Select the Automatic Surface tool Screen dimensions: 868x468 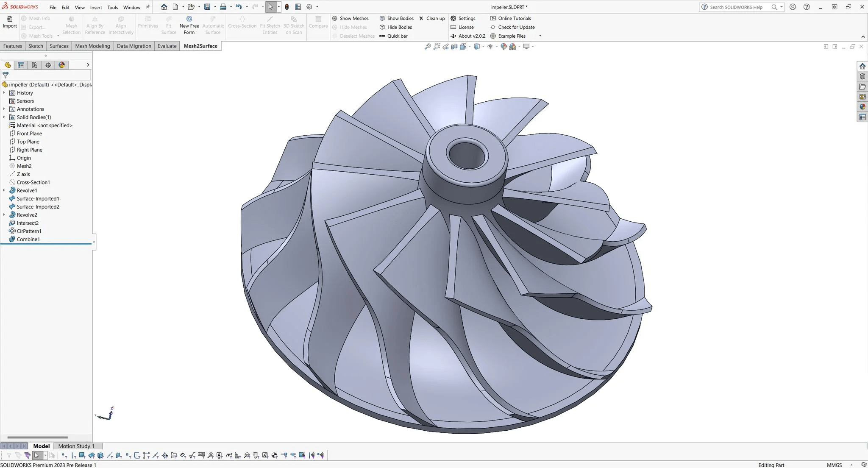[213, 25]
